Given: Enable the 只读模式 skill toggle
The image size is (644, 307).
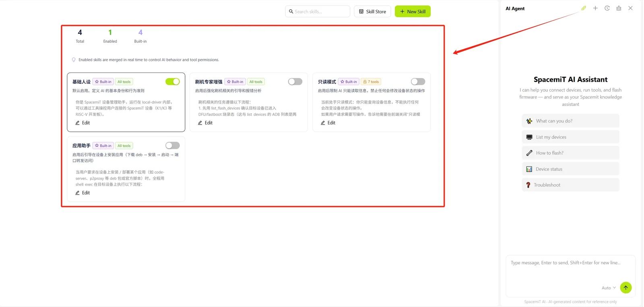Looking at the screenshot, I should [x=418, y=82].
